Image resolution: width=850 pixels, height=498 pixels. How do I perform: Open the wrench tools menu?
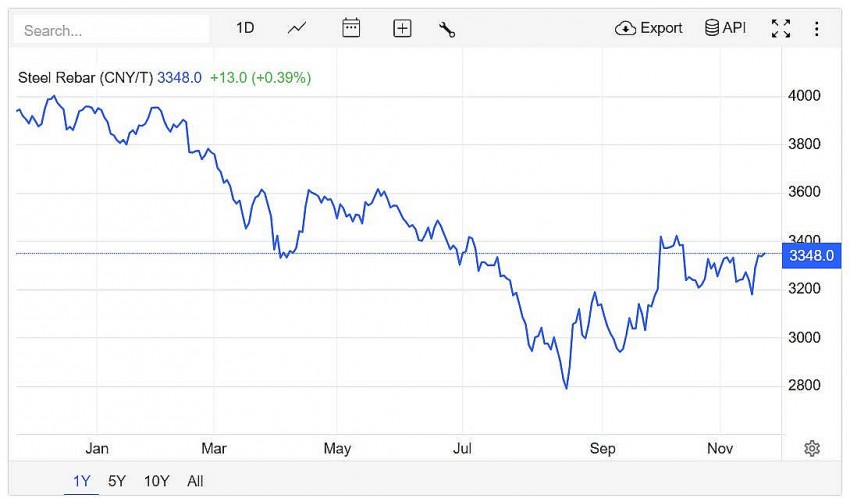(447, 29)
